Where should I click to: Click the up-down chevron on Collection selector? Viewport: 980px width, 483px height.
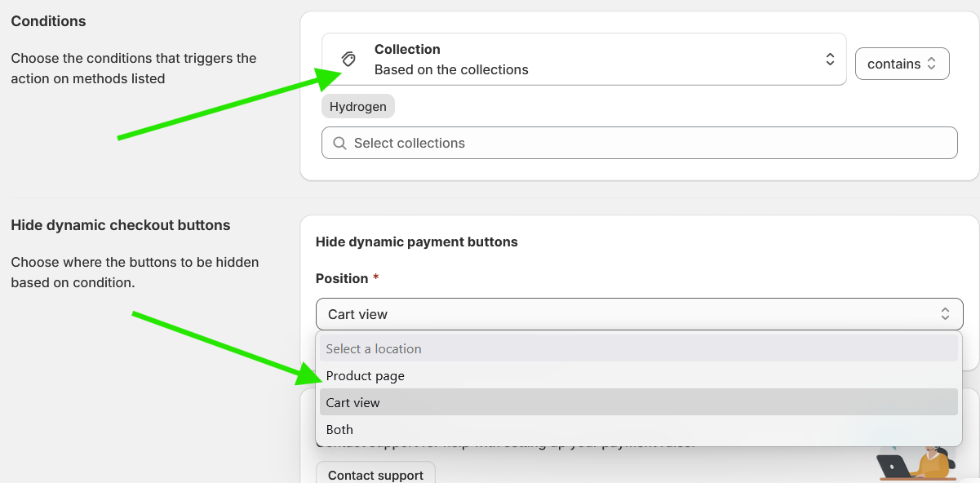[x=830, y=59]
